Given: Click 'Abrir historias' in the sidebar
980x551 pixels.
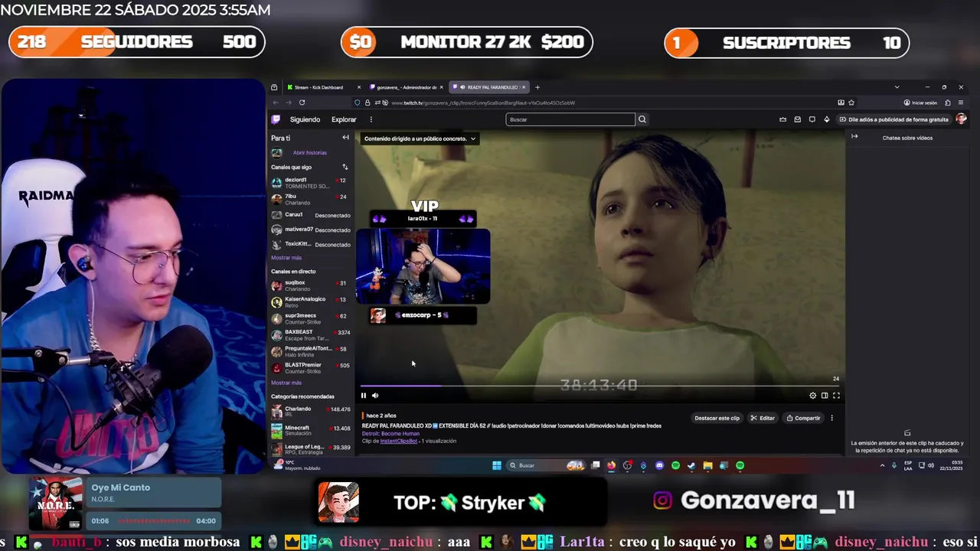Looking at the screenshot, I should [x=309, y=153].
